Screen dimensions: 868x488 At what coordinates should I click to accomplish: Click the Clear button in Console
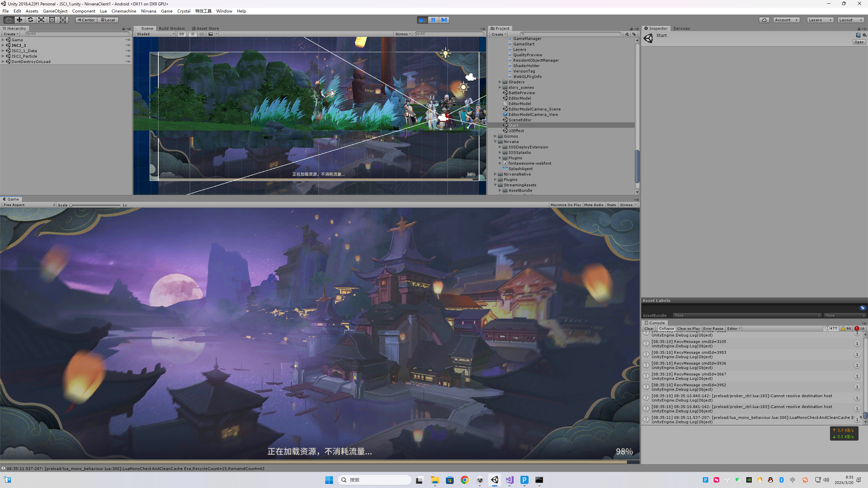click(x=649, y=329)
